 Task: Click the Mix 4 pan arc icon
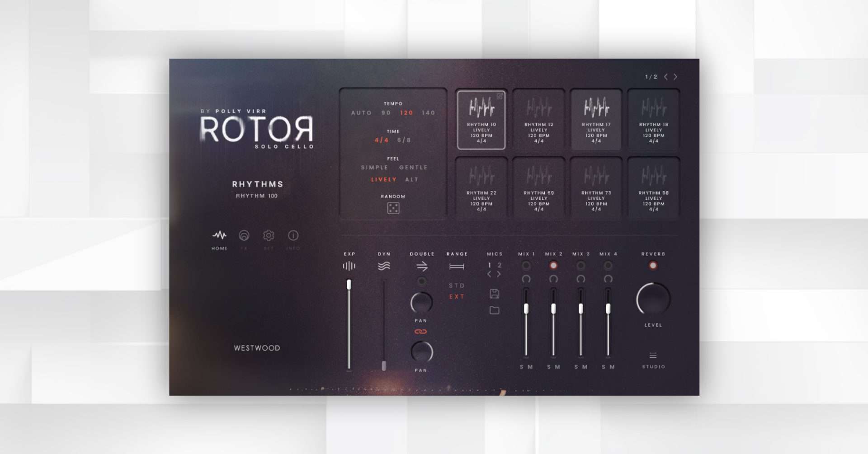coord(608,279)
